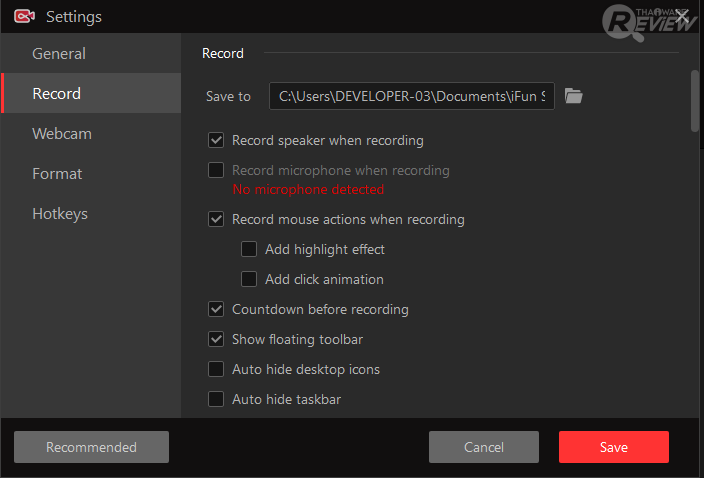Enable Add highlight effect

click(249, 249)
